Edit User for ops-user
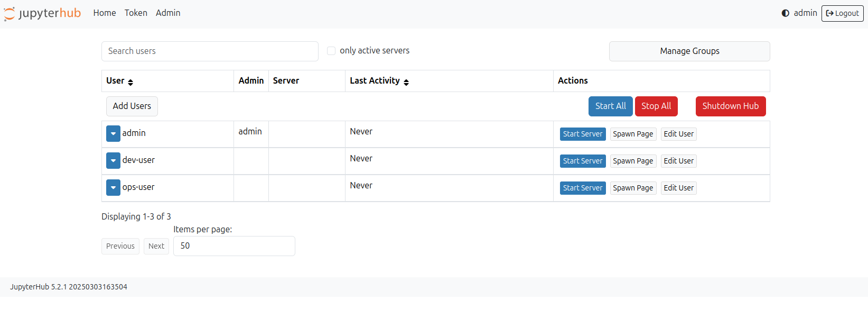 coord(678,188)
